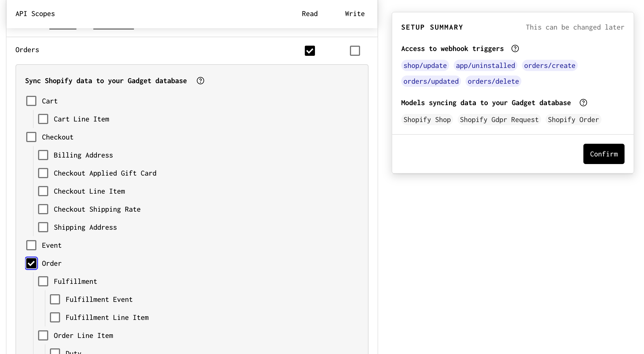This screenshot has width=644, height=354.
Task: Click the Checkout Applied Gift Card label
Action: 105,173
